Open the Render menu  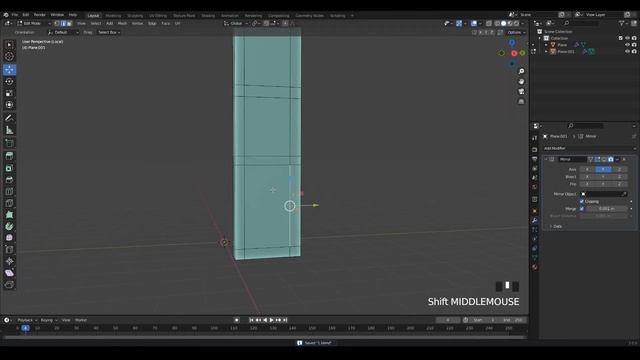(40, 15)
